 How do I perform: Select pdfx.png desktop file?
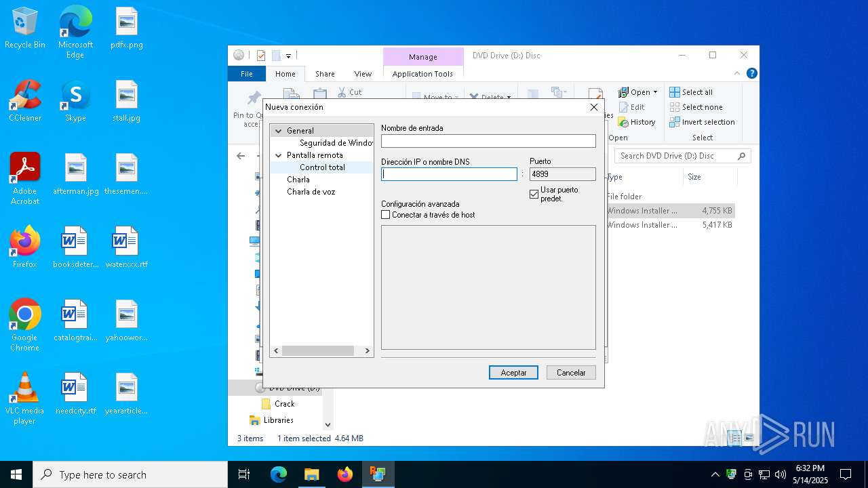[127, 28]
